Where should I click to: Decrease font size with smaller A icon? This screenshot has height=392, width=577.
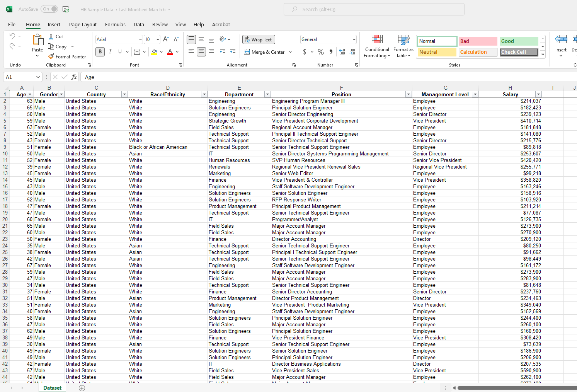176,39
